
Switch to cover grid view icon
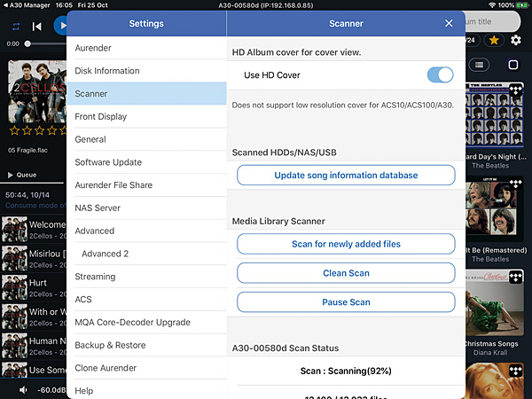(x=513, y=65)
